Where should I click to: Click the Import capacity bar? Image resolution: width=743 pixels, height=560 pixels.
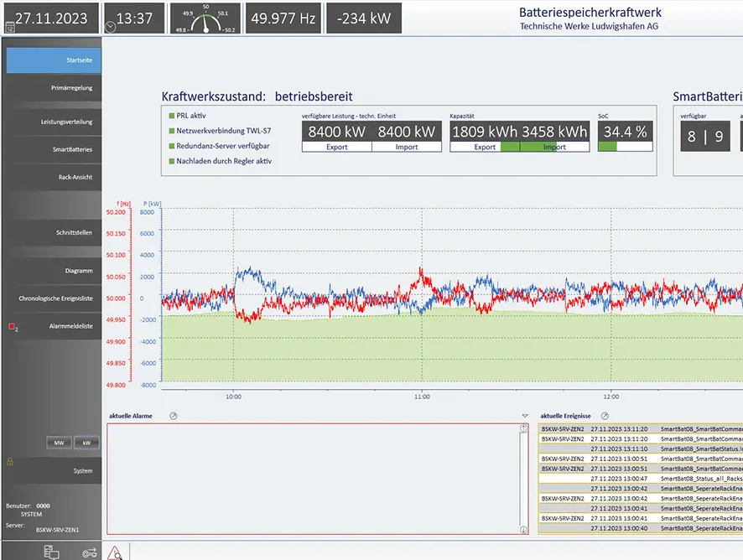(554, 147)
